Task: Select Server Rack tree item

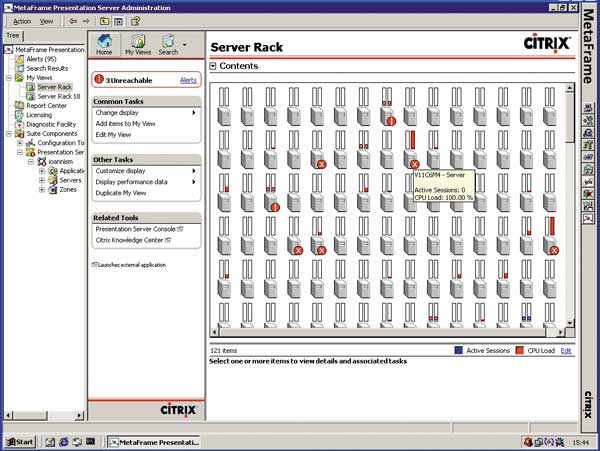Action: [54, 87]
